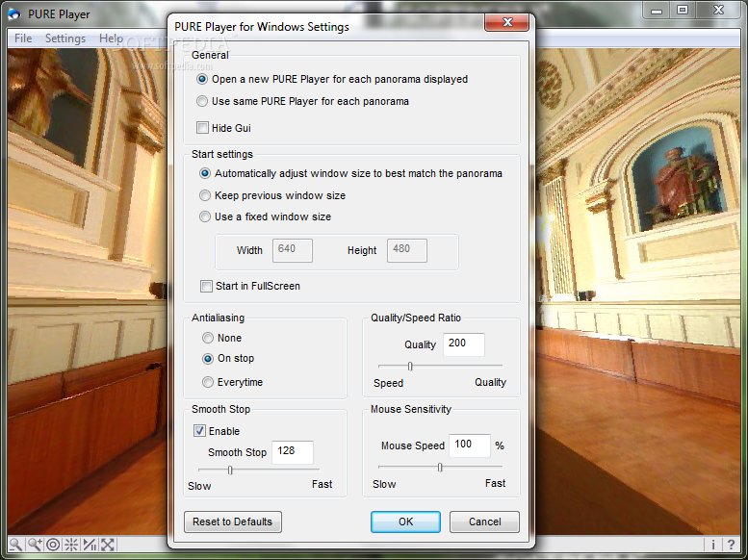Screen dimensions: 748x560
Task: Check the Hide Gui checkbox
Action: (x=202, y=128)
